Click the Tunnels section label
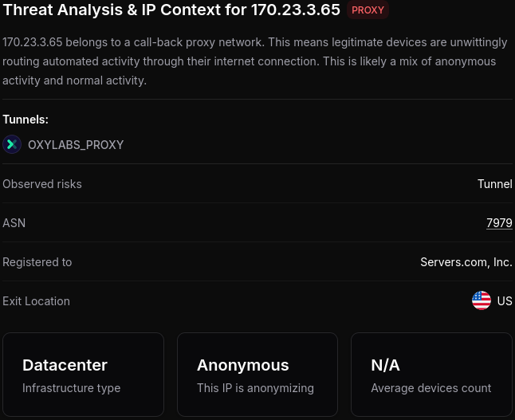This screenshot has height=420, width=515. click(x=26, y=120)
